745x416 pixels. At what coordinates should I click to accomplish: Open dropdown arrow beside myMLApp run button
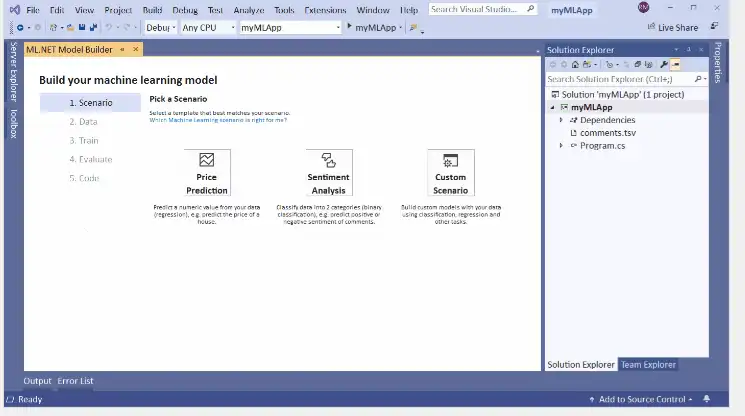401,28
